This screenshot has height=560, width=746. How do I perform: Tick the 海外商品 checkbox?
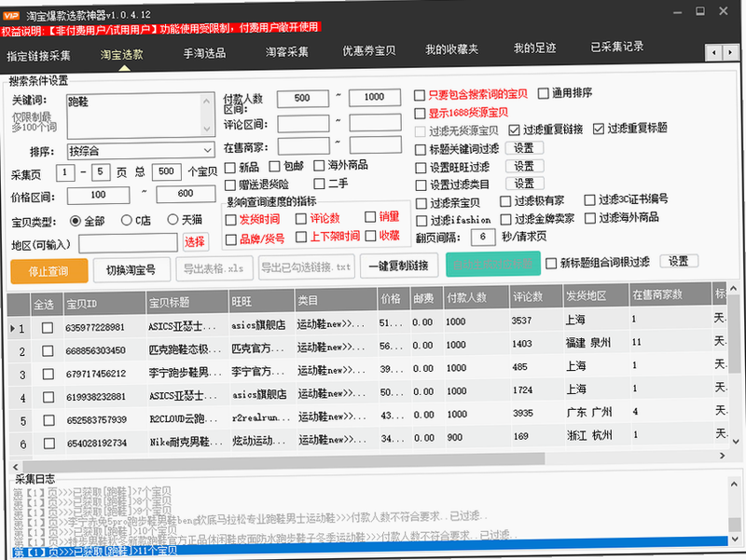coord(319,166)
